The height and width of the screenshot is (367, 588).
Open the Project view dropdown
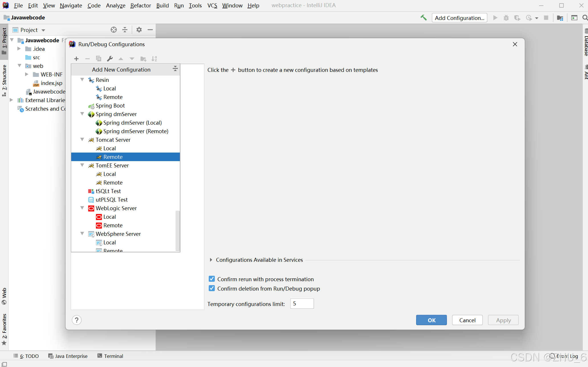coord(43,30)
